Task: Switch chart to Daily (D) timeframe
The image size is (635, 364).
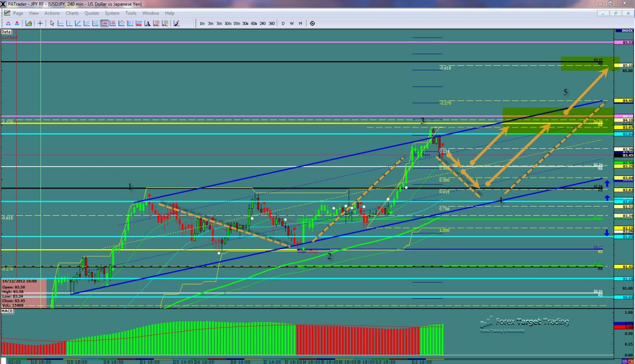Action: [283, 24]
